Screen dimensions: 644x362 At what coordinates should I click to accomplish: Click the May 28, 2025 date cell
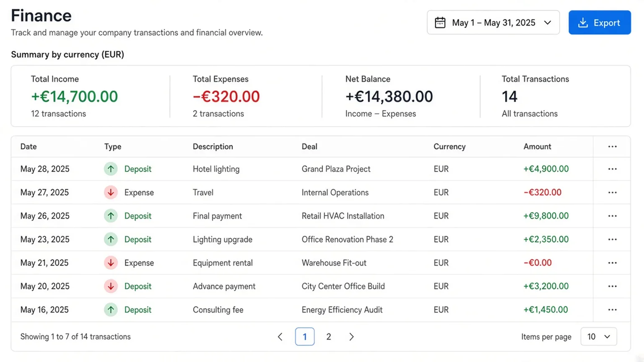[x=45, y=169]
